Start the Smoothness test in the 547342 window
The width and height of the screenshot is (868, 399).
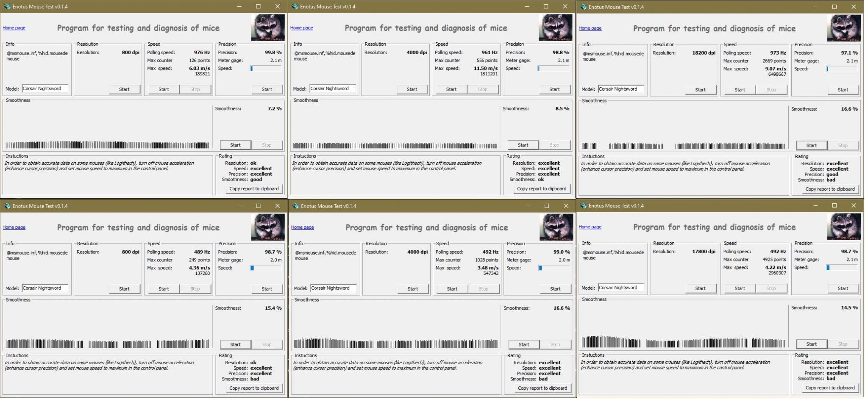(x=524, y=344)
